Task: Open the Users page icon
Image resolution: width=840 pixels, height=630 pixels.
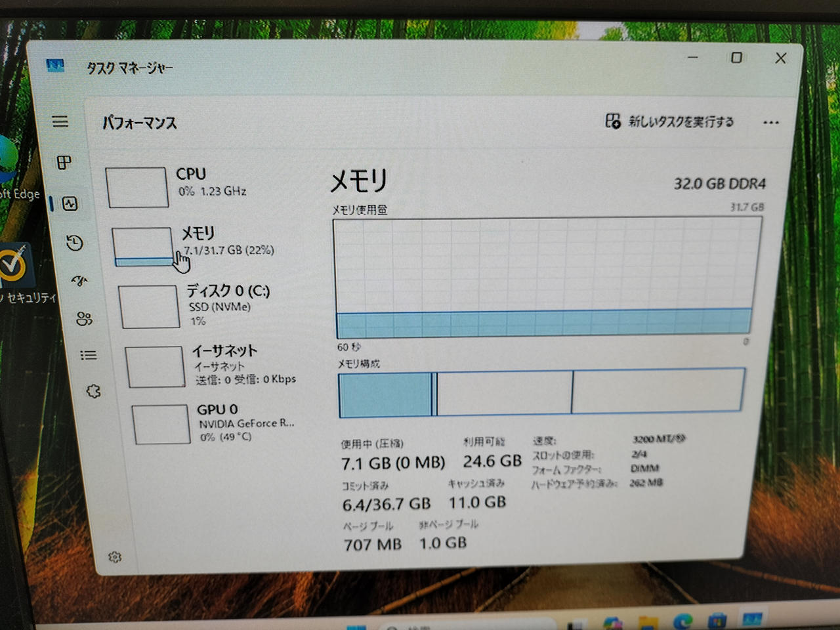Action: [84, 319]
